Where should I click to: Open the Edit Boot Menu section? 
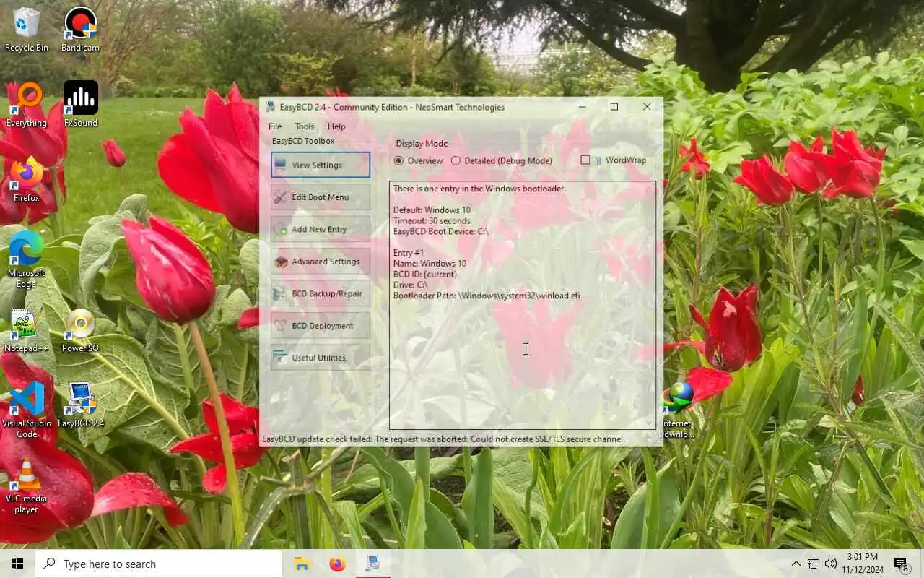tap(321, 197)
